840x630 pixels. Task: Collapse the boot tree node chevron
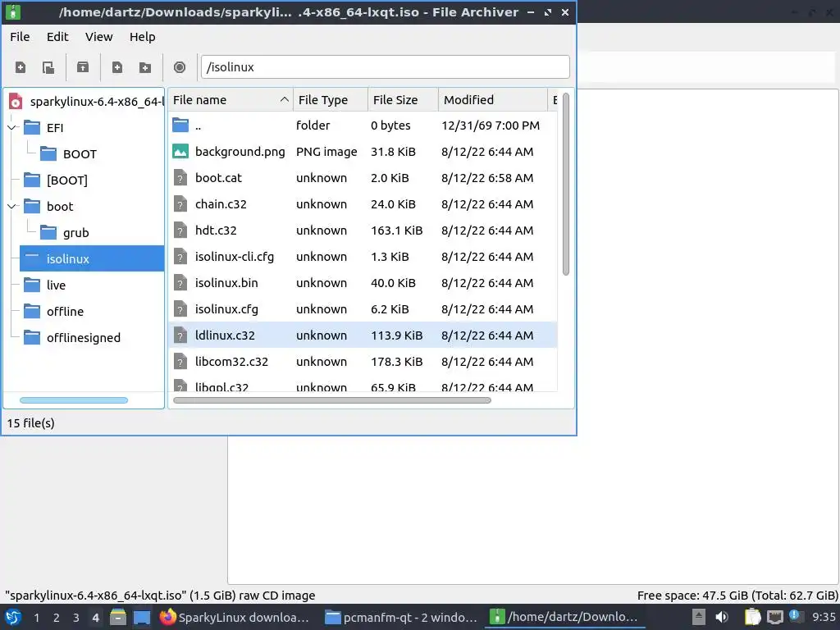[11, 206]
